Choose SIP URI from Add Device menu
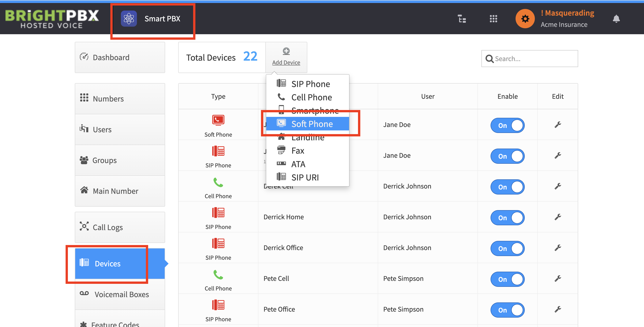The height and width of the screenshot is (327, 644). pyautogui.click(x=308, y=177)
